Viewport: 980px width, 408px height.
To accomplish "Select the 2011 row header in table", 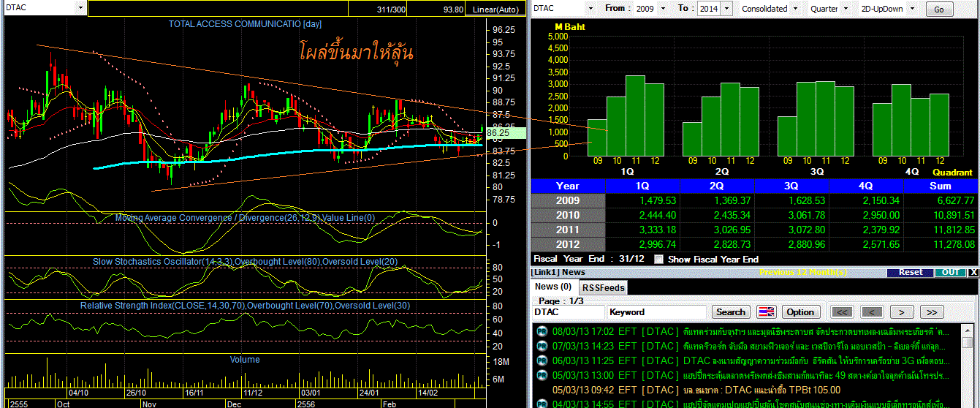I will (568, 230).
